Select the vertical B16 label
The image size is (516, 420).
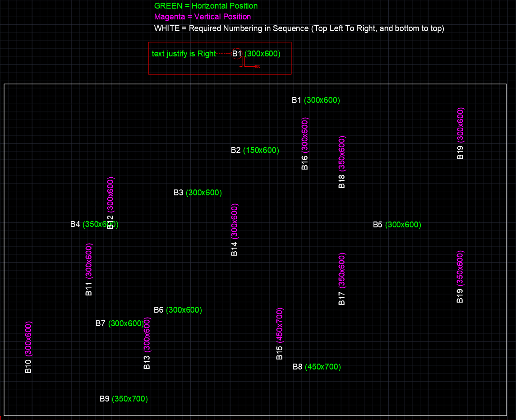click(305, 162)
